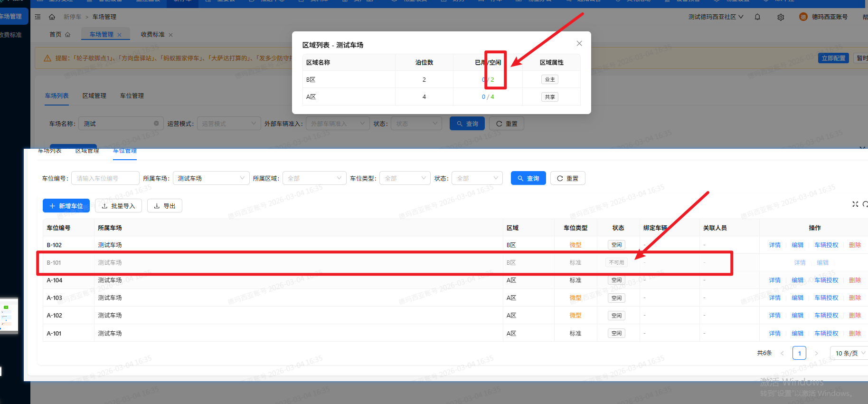Close the 收费标准 tab
Image resolution: width=868 pixels, height=404 pixels.
(170, 35)
